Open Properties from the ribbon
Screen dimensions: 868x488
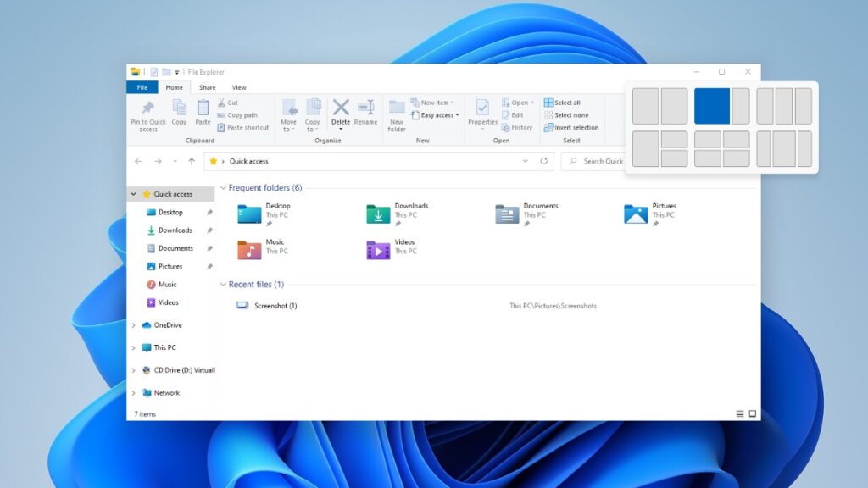coord(482,113)
